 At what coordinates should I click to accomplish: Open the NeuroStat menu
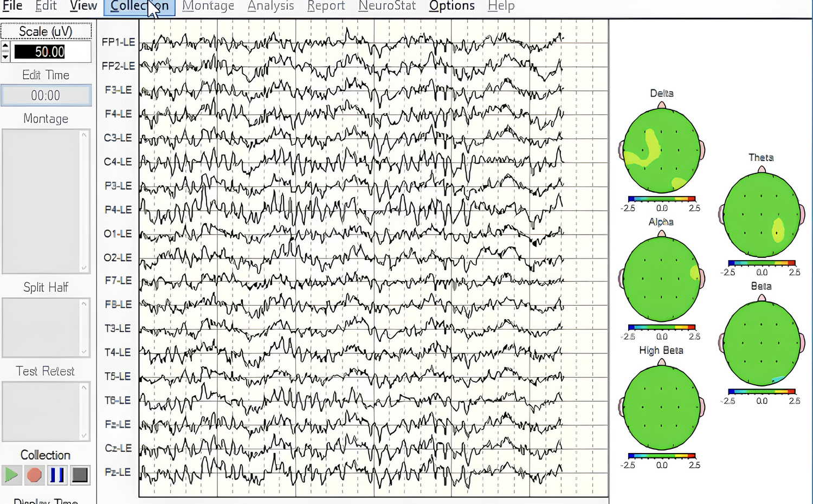(x=387, y=6)
